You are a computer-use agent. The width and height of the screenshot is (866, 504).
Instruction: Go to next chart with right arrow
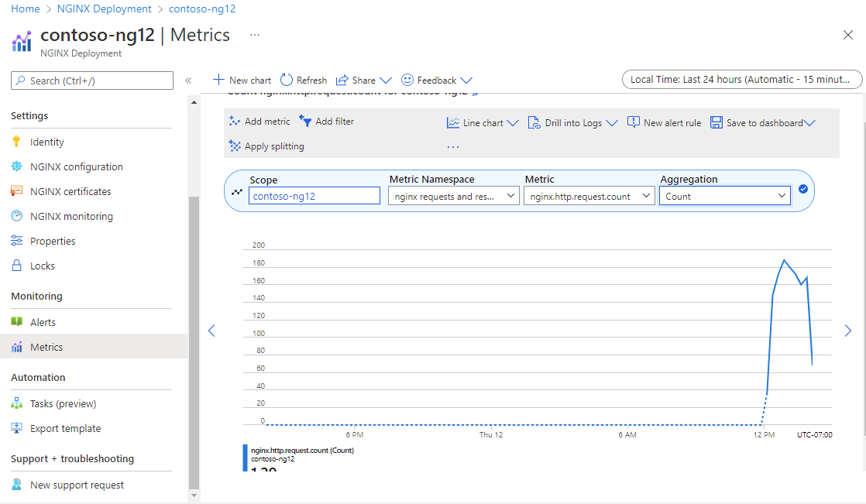click(847, 331)
